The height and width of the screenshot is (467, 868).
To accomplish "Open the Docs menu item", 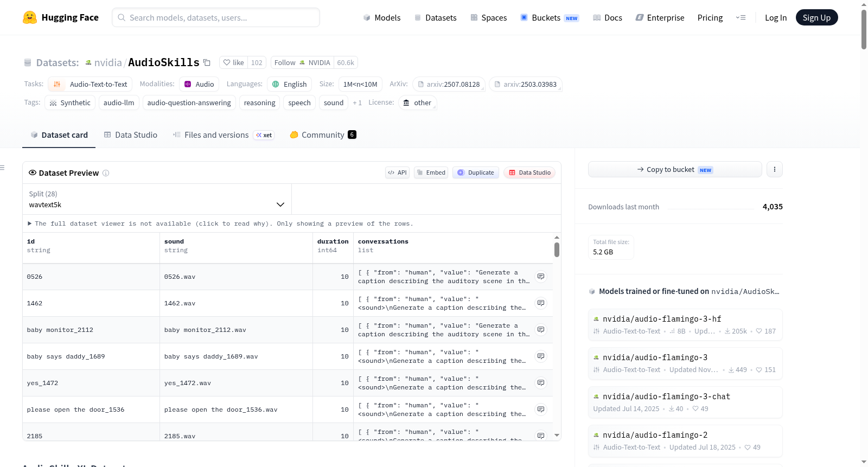I will (x=608, y=18).
